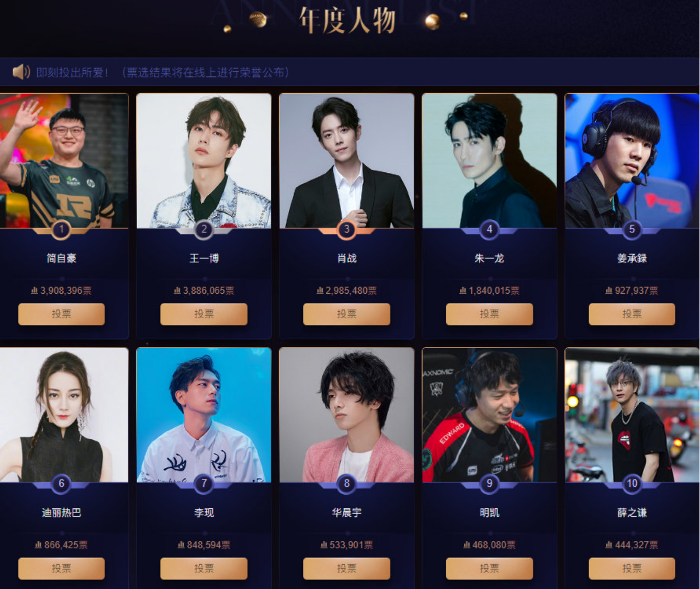Vote for 明凯
Screen dimensions: 700x589
coord(489,569)
